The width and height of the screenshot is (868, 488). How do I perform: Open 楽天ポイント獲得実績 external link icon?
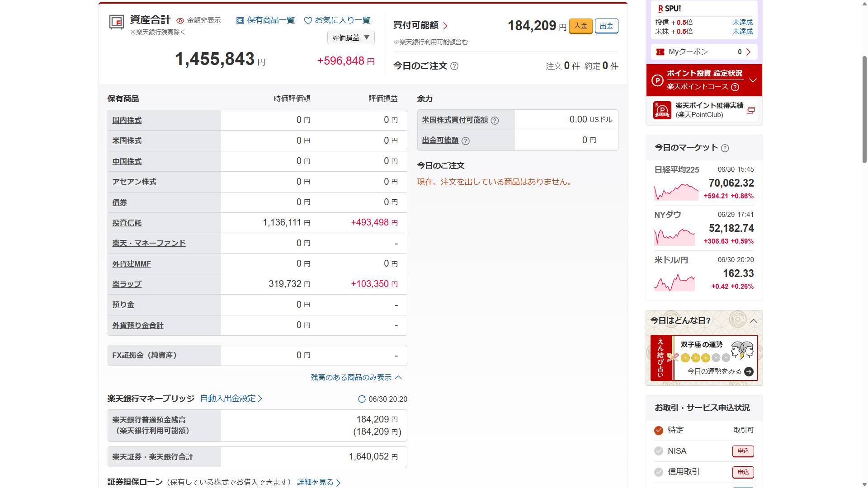click(750, 110)
